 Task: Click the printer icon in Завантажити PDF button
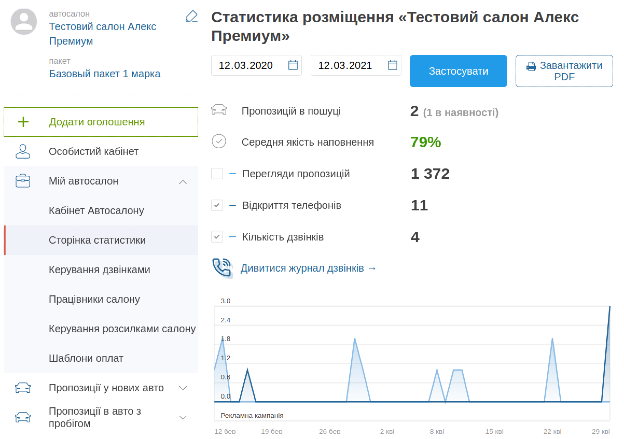[531, 66]
